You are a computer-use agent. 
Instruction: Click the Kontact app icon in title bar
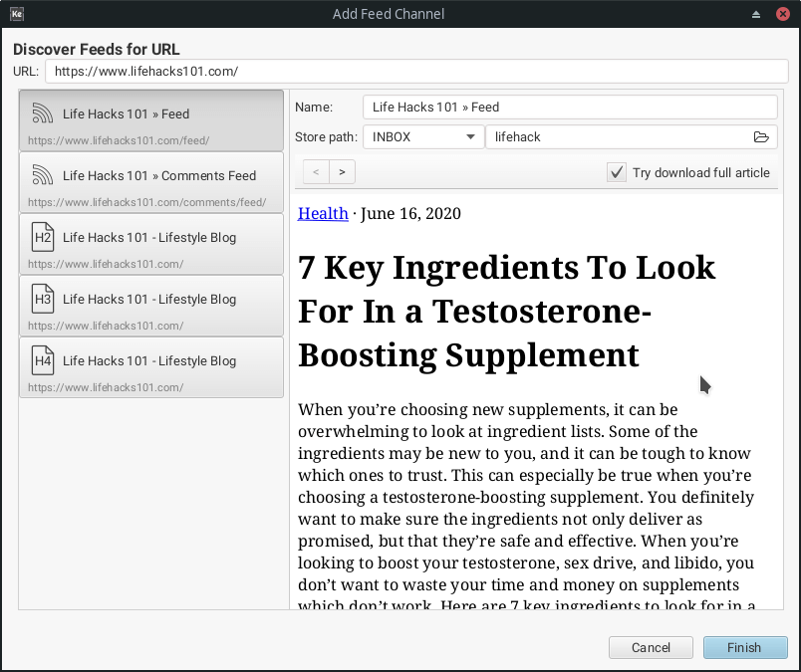[16, 14]
